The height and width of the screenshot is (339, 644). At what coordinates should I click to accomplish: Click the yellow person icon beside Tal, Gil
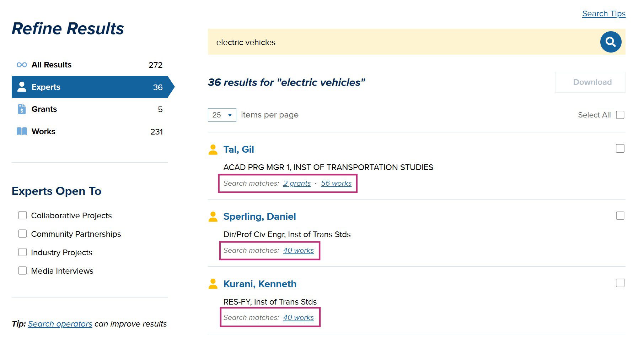coord(213,149)
